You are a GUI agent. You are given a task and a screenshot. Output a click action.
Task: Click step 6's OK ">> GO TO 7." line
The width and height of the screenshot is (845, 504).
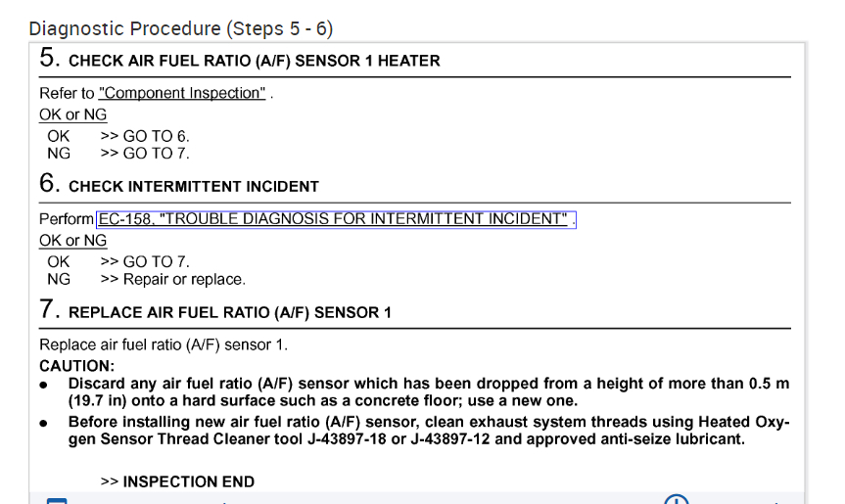click(x=145, y=262)
